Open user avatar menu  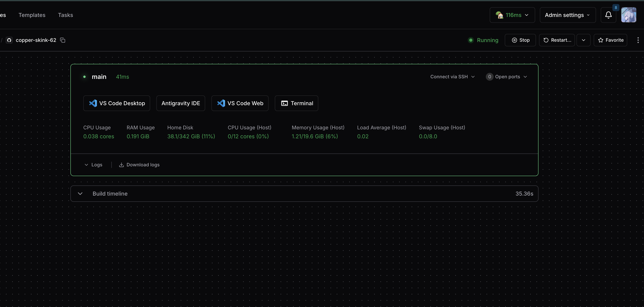pyautogui.click(x=629, y=15)
